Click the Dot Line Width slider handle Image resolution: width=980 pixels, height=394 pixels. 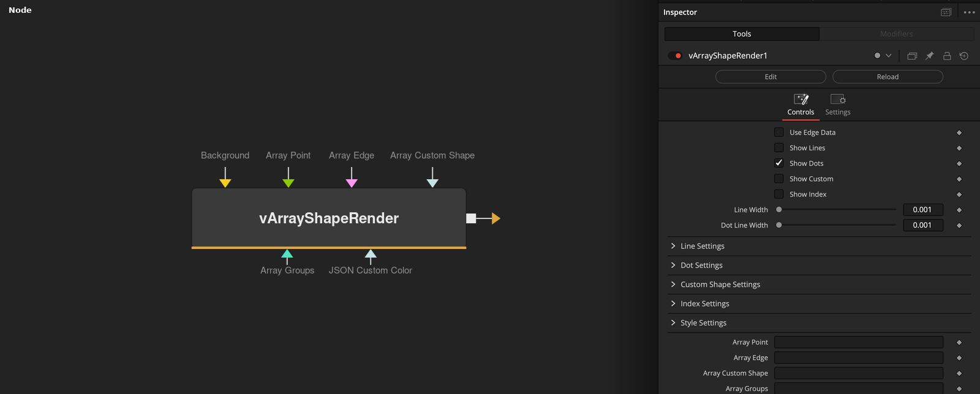click(779, 225)
